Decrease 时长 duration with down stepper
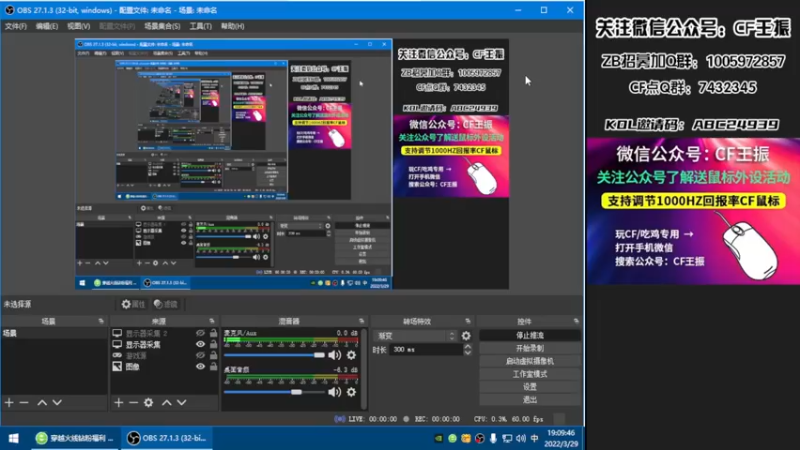 (467, 353)
